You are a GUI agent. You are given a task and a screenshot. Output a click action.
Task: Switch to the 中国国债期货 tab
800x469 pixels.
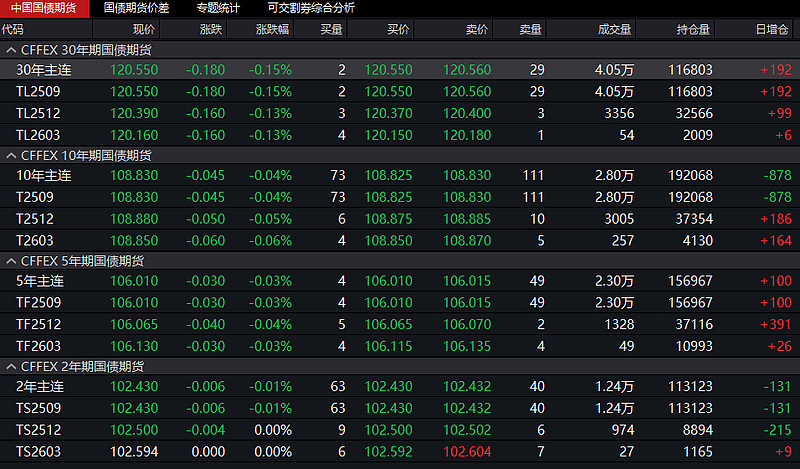[x=44, y=8]
